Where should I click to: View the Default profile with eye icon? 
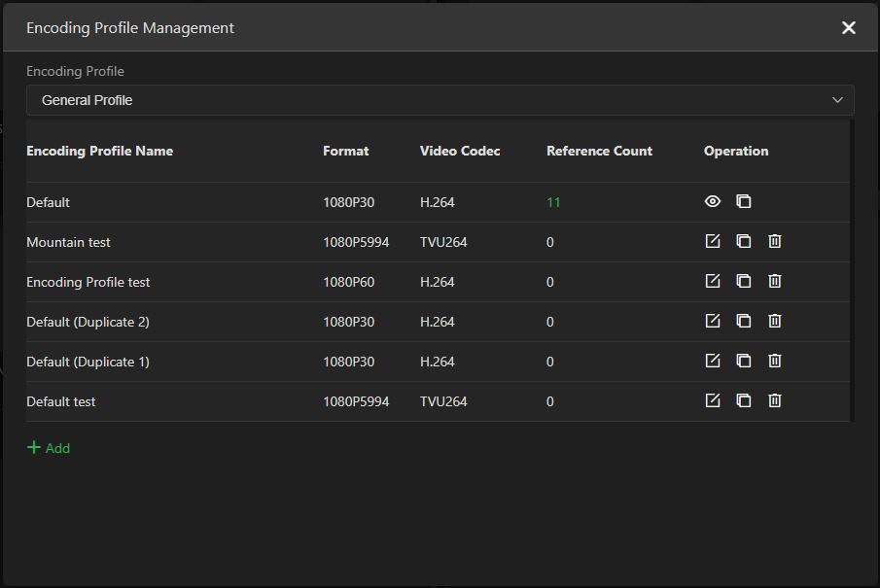coord(712,201)
